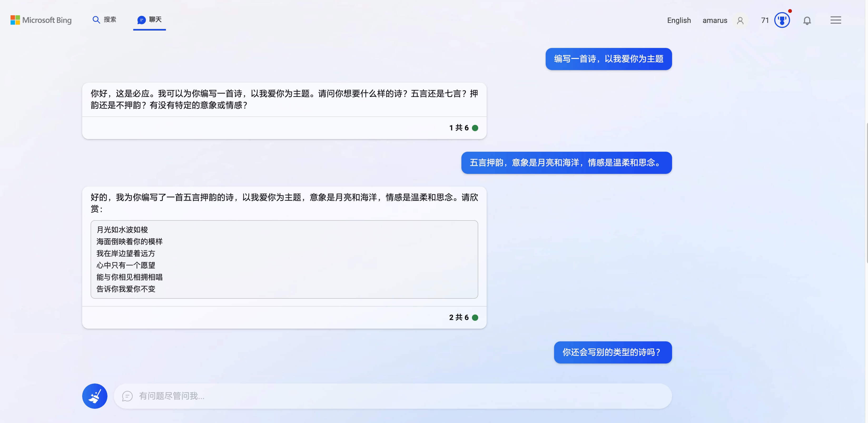Switch language to English
The width and height of the screenshot is (868, 423).
(x=679, y=21)
